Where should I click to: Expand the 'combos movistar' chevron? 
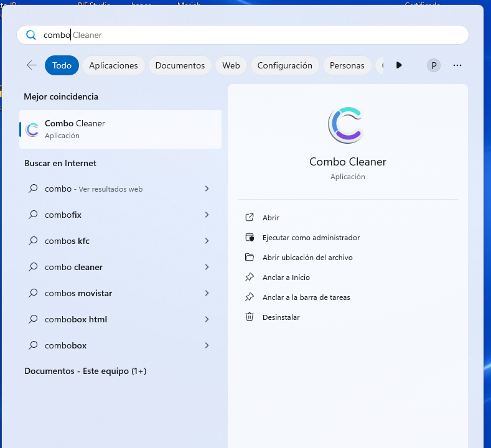(207, 293)
